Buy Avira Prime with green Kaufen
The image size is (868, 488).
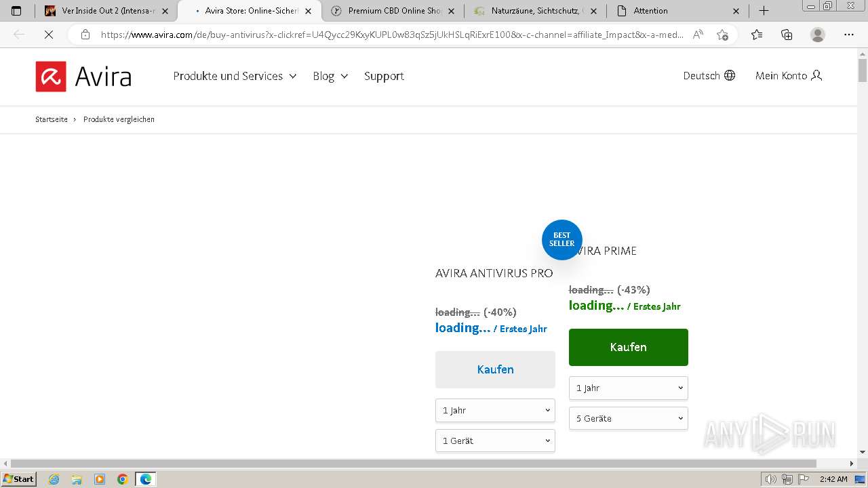click(628, 347)
